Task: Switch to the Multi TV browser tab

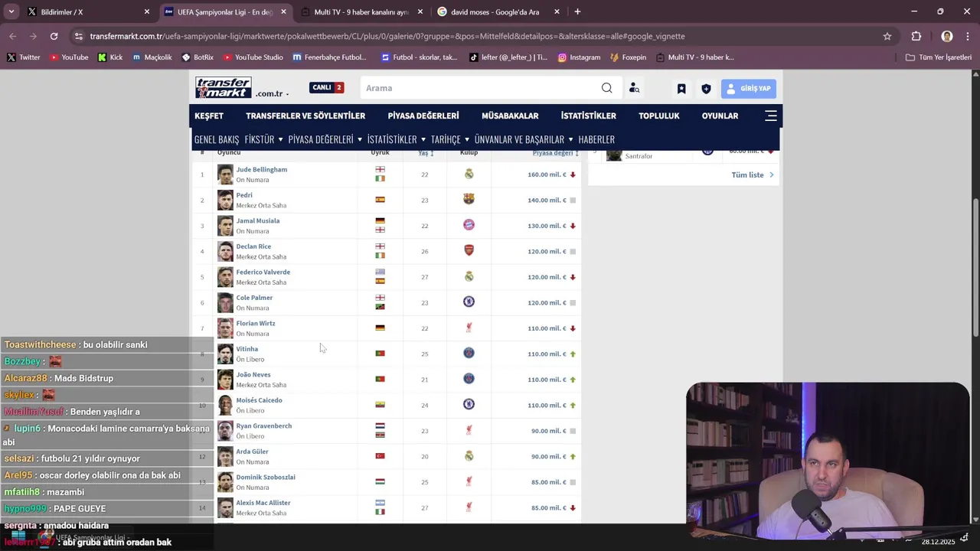Action: point(361,11)
